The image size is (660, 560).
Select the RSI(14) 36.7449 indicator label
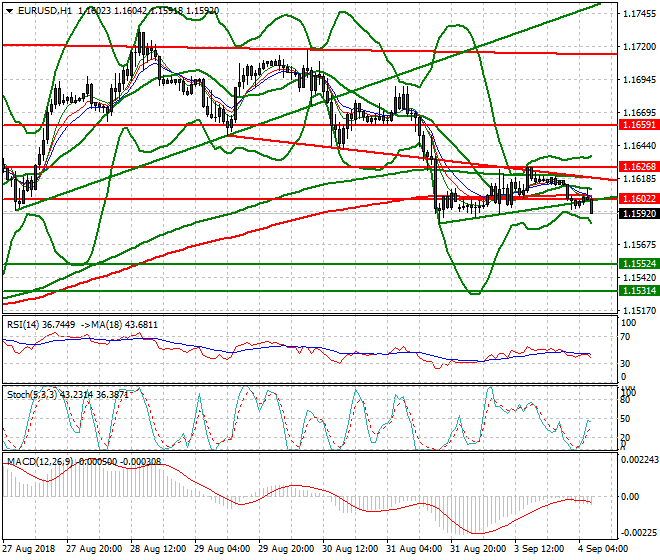coord(41,325)
